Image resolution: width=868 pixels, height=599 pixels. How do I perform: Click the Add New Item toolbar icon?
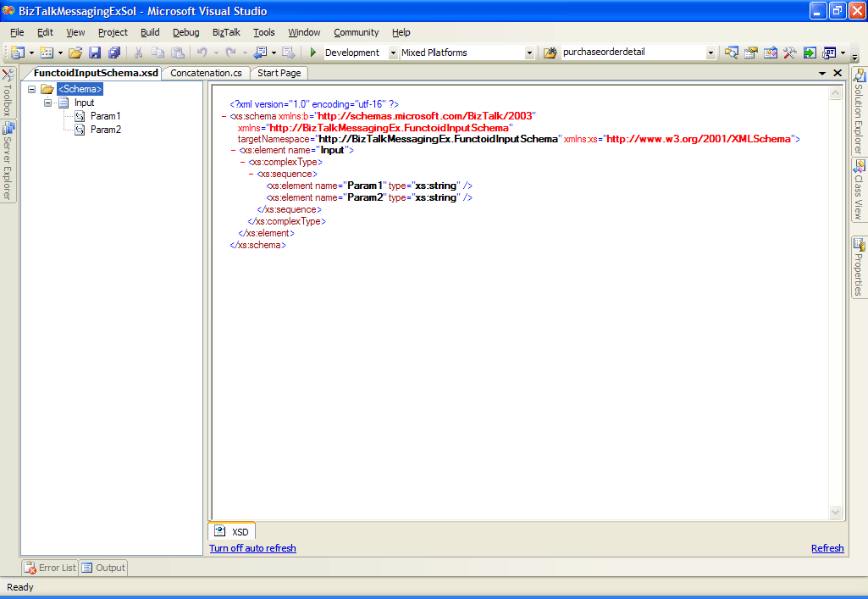coord(47,53)
